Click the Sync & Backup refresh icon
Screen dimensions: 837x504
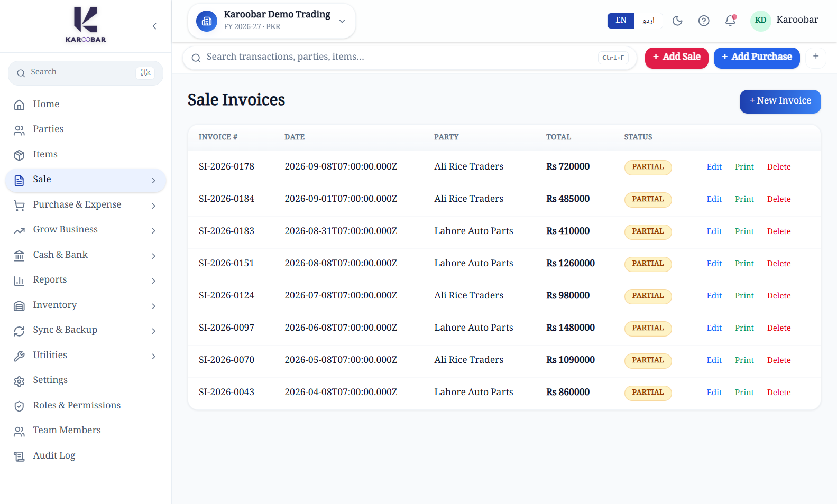[19, 331]
